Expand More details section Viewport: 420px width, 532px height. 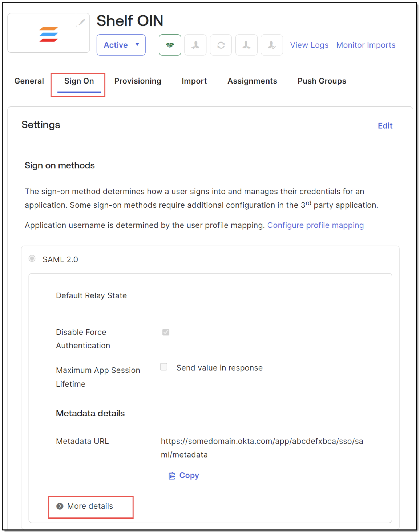click(85, 506)
